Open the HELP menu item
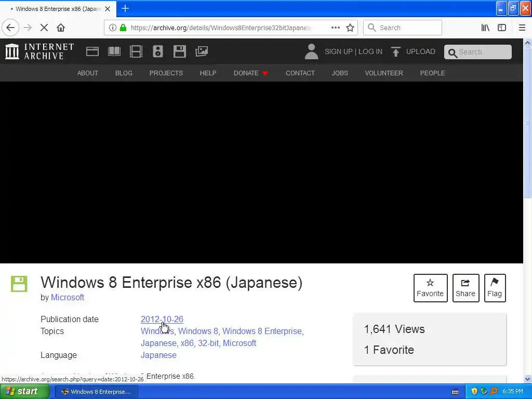Image resolution: width=532 pixels, height=399 pixels. (208, 73)
